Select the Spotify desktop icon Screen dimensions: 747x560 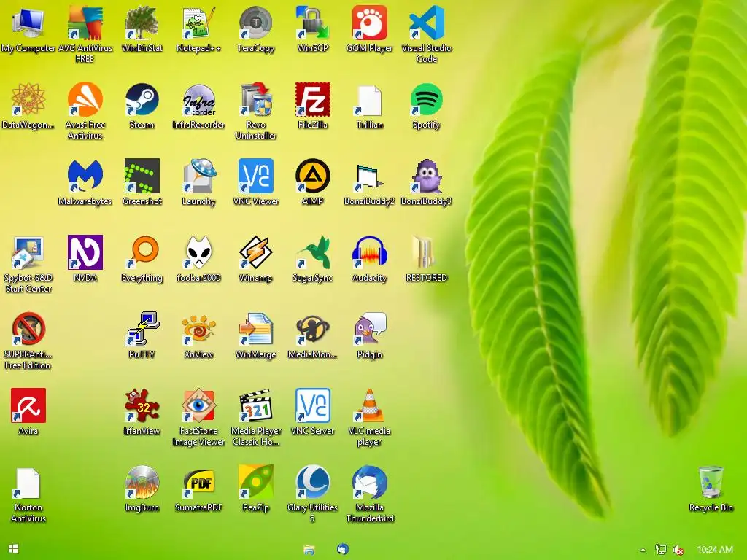click(x=426, y=99)
